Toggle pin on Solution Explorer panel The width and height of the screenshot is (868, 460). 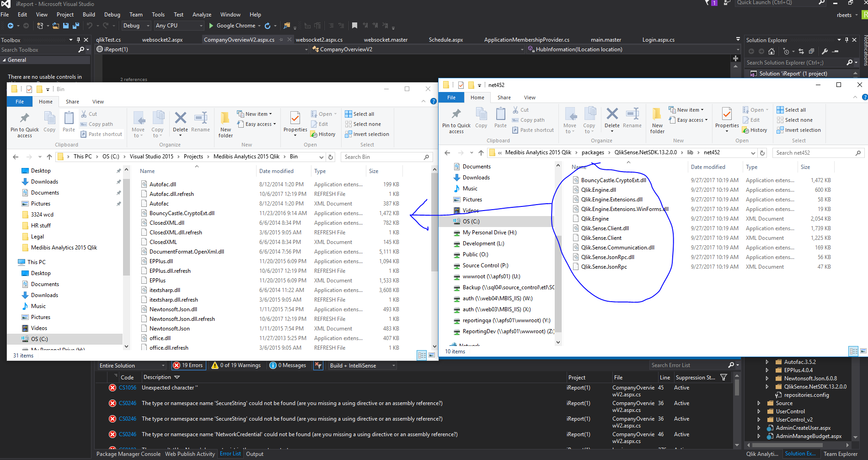click(x=847, y=40)
